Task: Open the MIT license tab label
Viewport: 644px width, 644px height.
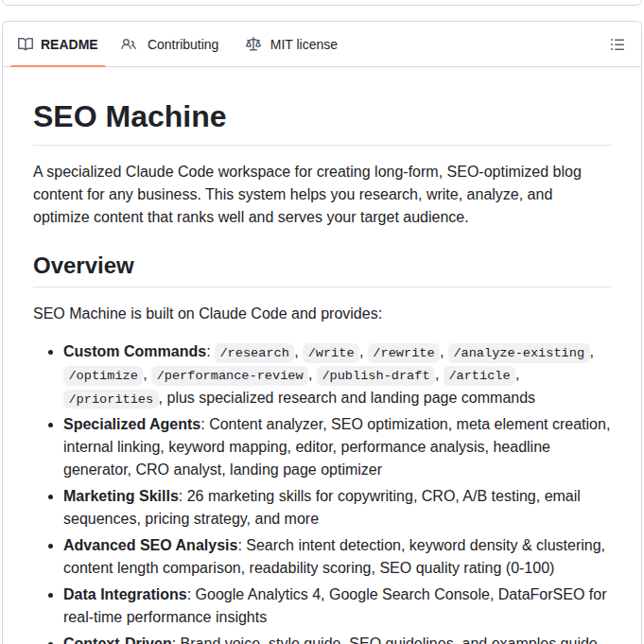Action: [304, 44]
